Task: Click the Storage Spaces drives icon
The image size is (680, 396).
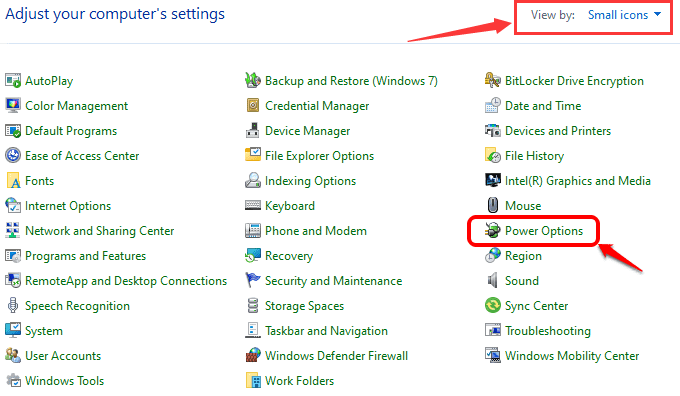Action: click(253, 306)
